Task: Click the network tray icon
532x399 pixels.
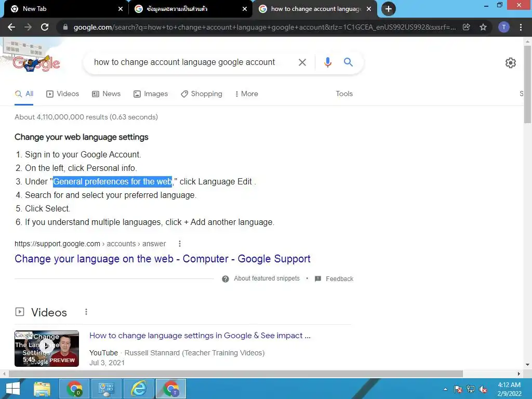Action: 470,389
